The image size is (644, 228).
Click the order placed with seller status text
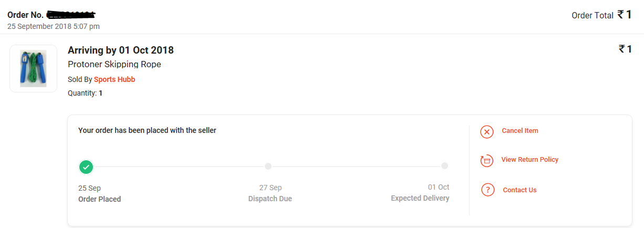coord(147,131)
